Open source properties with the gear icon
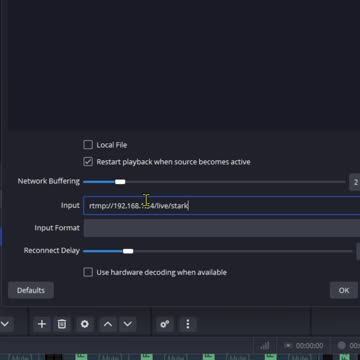This screenshot has width=360, height=360. point(85,324)
